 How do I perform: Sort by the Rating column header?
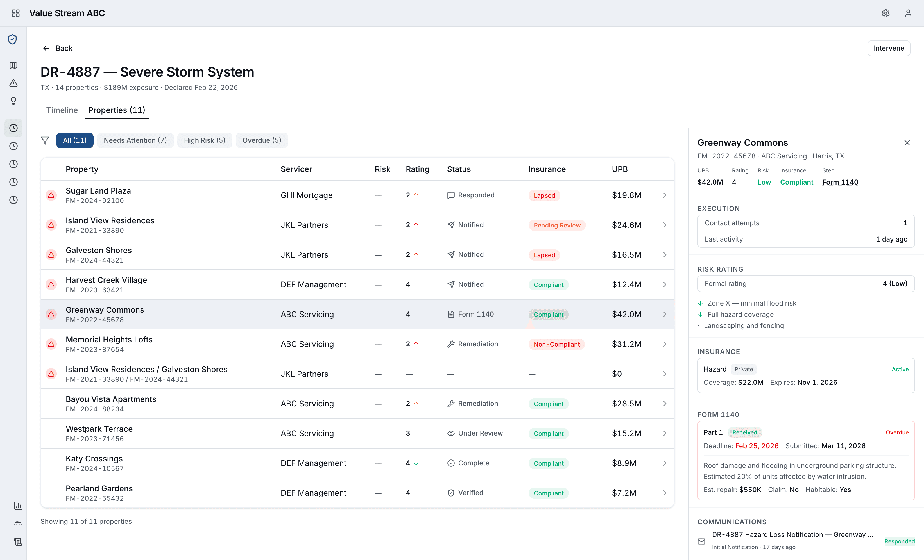point(417,169)
